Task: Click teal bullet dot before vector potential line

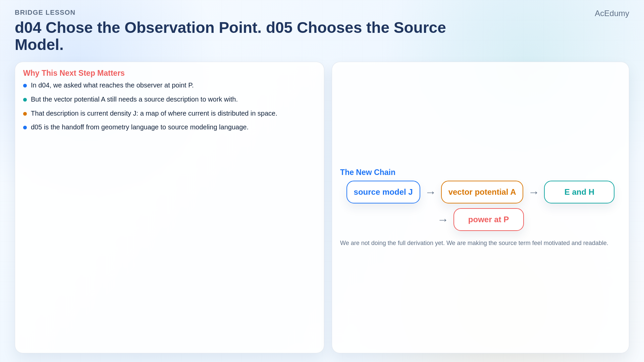Action: pos(25,100)
